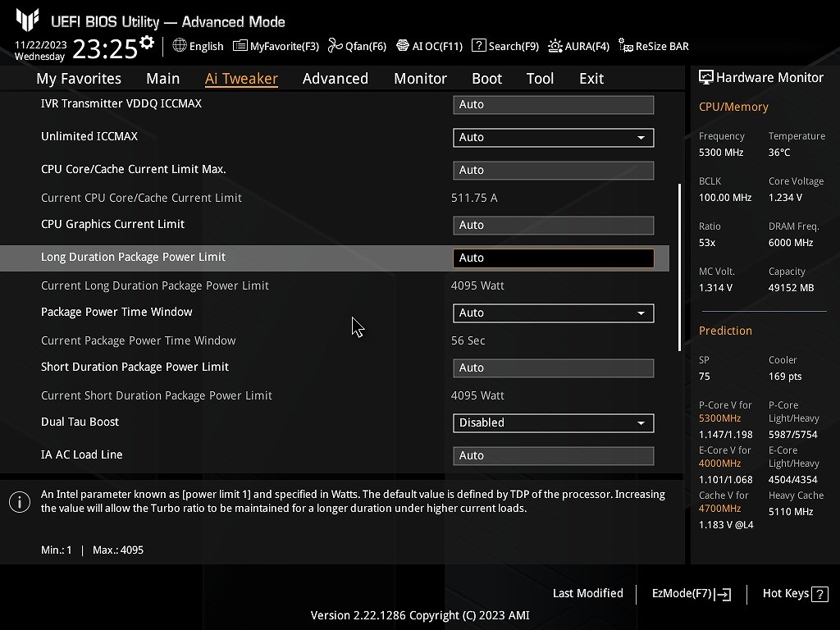Go to the Boot tab
Image resolution: width=840 pixels, height=630 pixels.
click(486, 79)
